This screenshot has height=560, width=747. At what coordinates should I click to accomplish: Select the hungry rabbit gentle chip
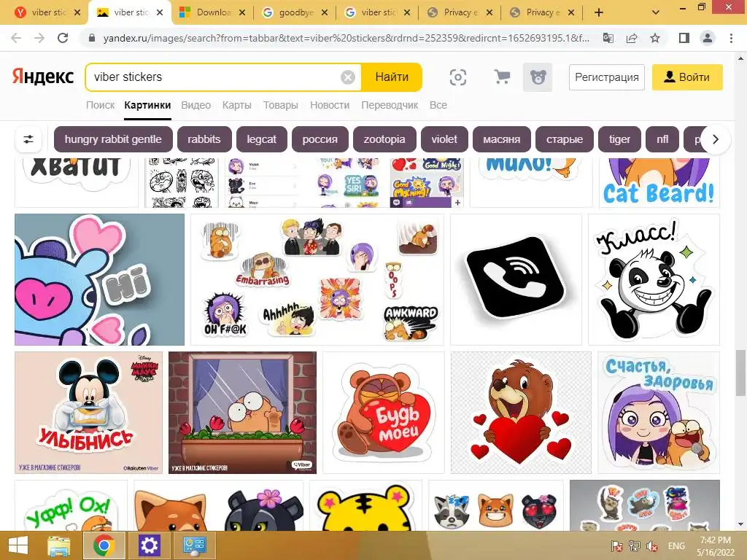point(113,139)
